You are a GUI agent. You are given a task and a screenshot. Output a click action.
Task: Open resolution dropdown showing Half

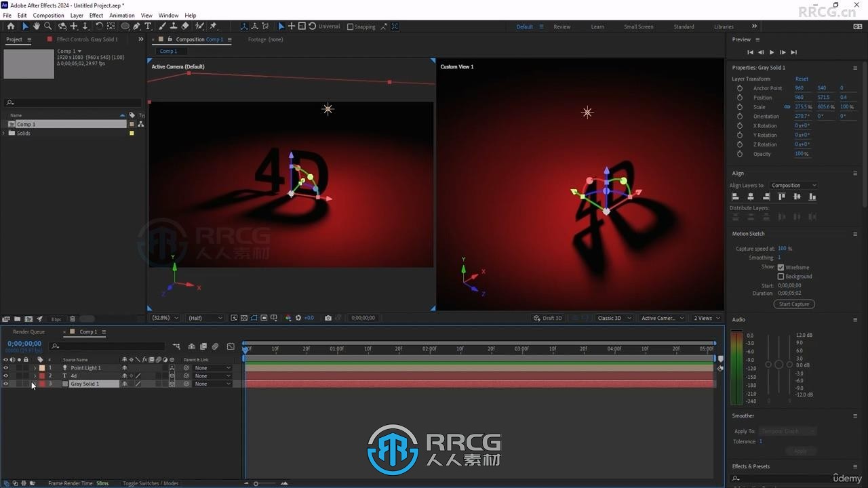(x=204, y=318)
